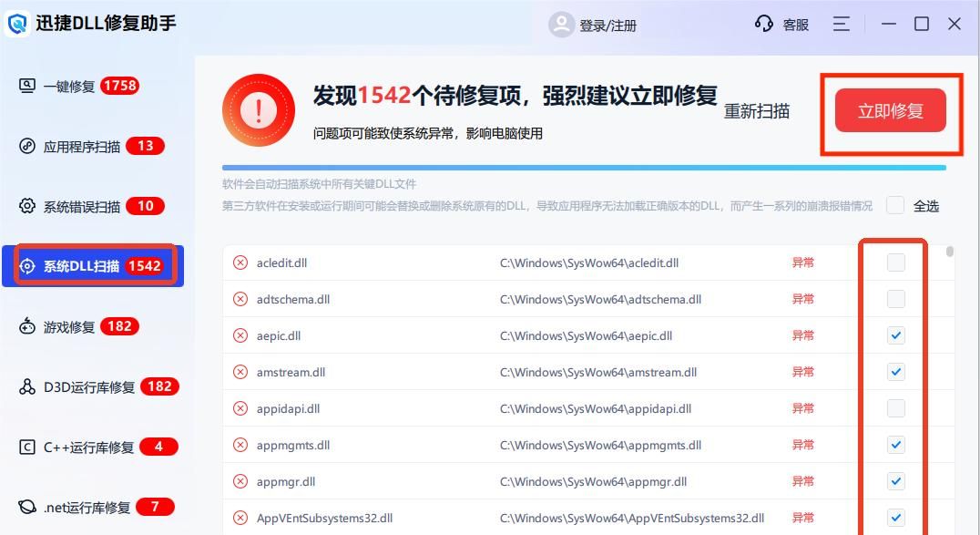Uncheck the aepic.dll checkbox

tap(896, 335)
